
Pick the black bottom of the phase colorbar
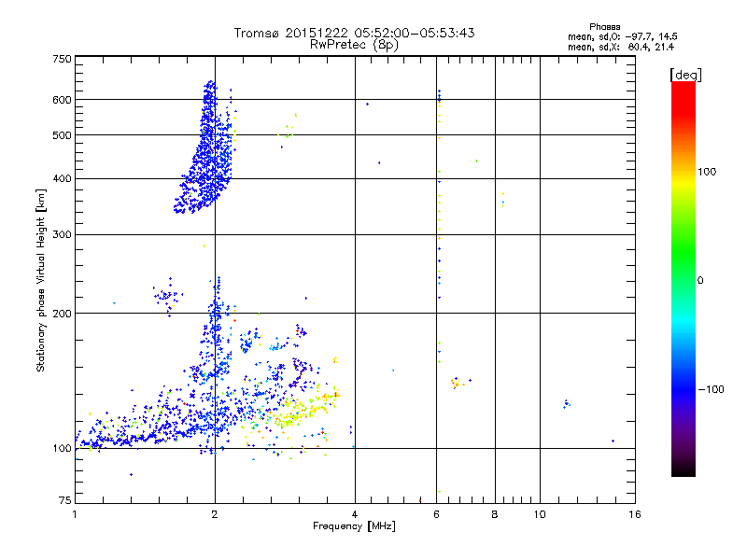coord(684,471)
